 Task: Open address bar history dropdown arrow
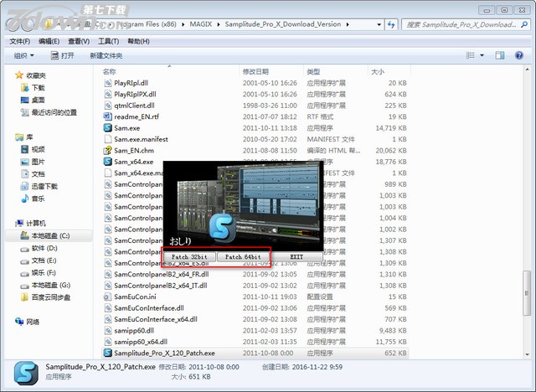pyautogui.click(x=379, y=24)
